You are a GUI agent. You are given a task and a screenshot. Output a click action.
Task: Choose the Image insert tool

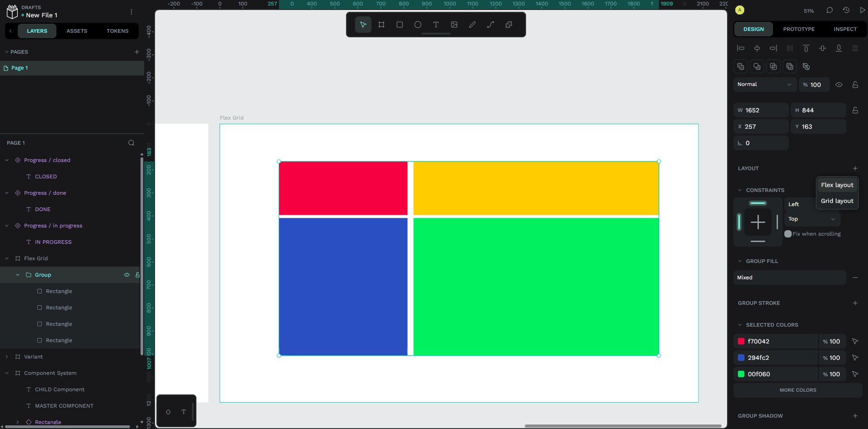click(454, 25)
